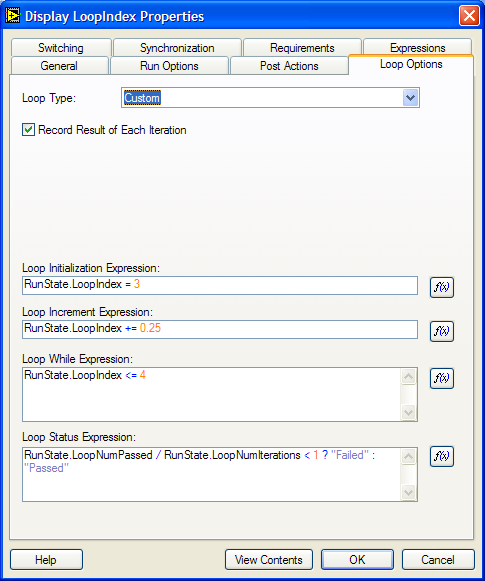Open the Expressions tab
The height and width of the screenshot is (581, 485).
[x=418, y=47]
